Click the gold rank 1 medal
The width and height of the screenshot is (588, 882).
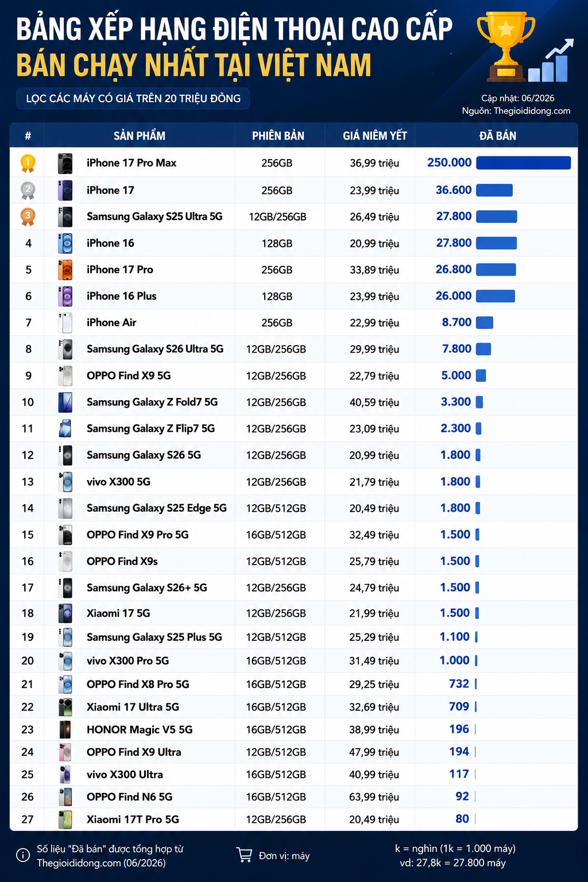click(28, 164)
